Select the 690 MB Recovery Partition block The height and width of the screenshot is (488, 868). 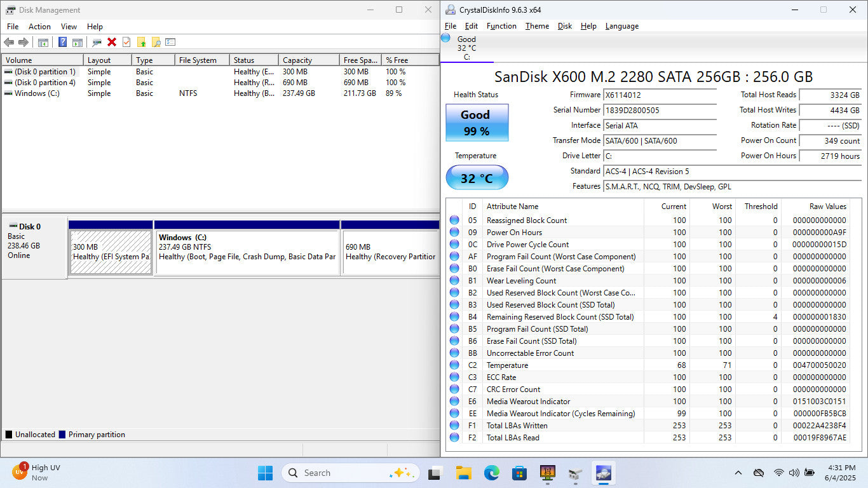pyautogui.click(x=390, y=252)
